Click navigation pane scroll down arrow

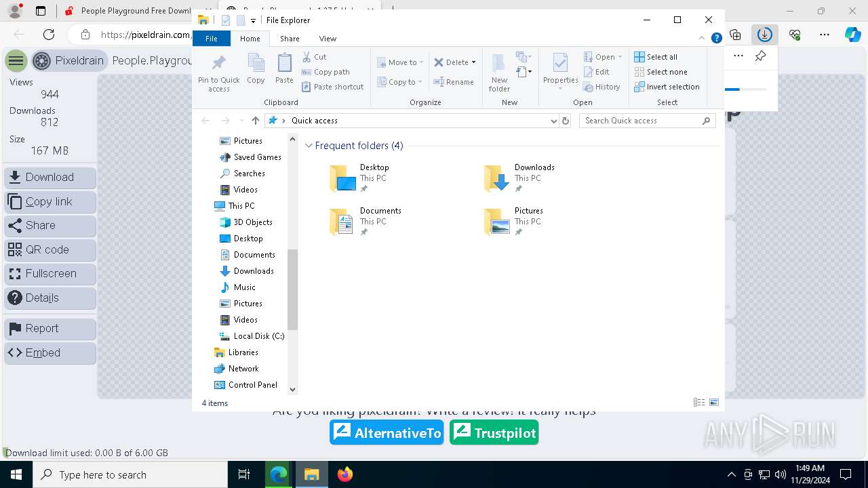(x=293, y=389)
